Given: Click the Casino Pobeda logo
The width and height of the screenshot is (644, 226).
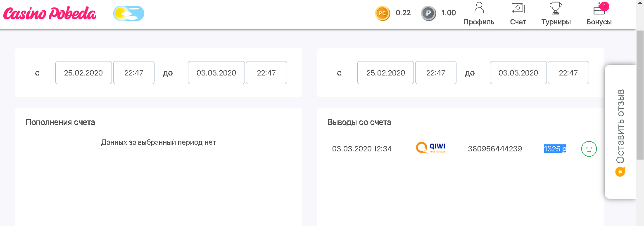Looking at the screenshot, I should point(50,14).
